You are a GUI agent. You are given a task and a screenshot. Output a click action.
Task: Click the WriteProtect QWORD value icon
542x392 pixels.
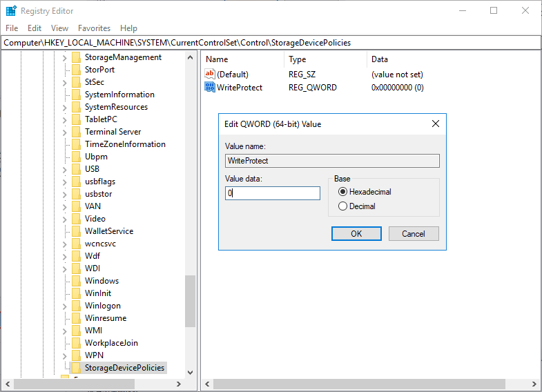pyautogui.click(x=210, y=88)
